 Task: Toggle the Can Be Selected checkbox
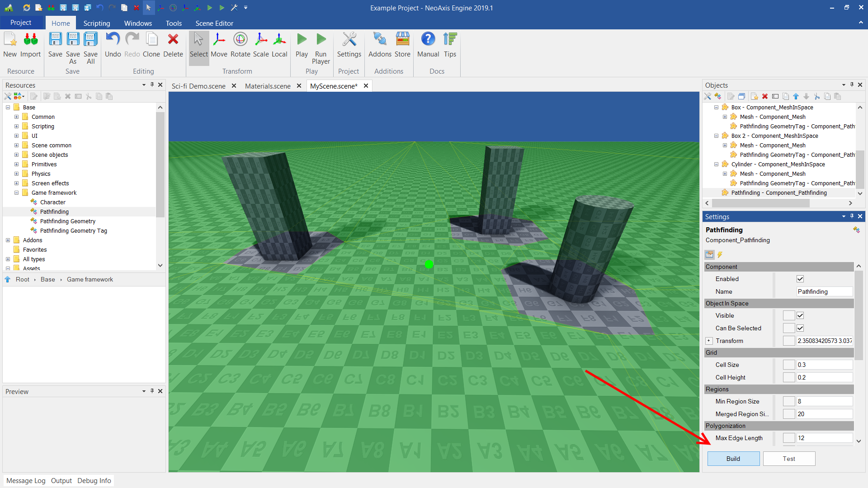pyautogui.click(x=800, y=328)
